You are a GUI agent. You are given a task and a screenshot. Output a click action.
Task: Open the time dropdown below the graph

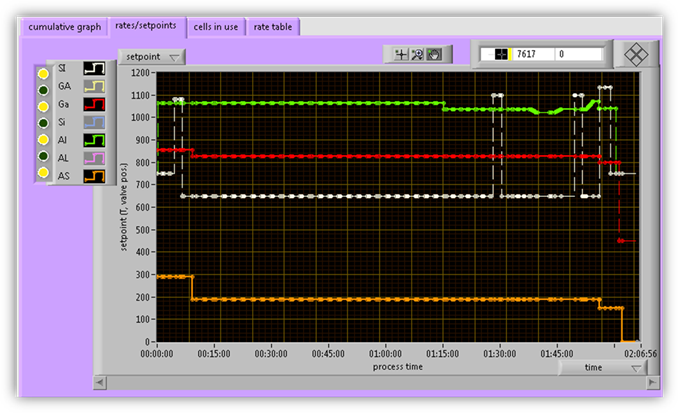tap(602, 368)
